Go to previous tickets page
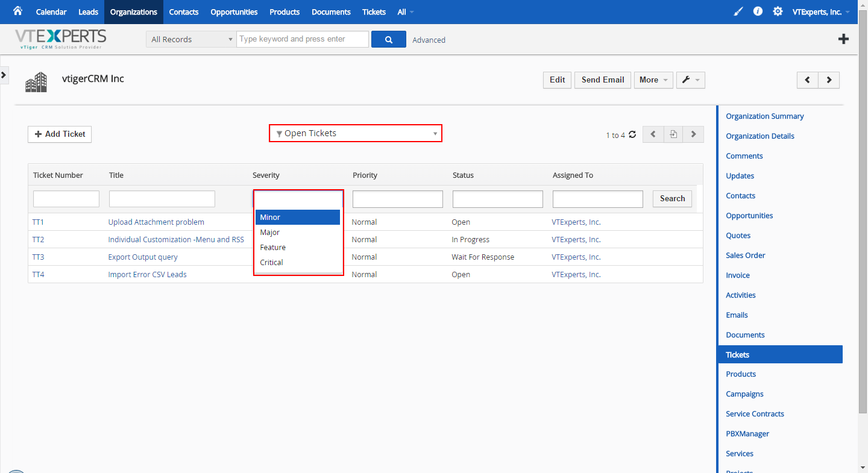This screenshot has height=473, width=868. (653, 134)
